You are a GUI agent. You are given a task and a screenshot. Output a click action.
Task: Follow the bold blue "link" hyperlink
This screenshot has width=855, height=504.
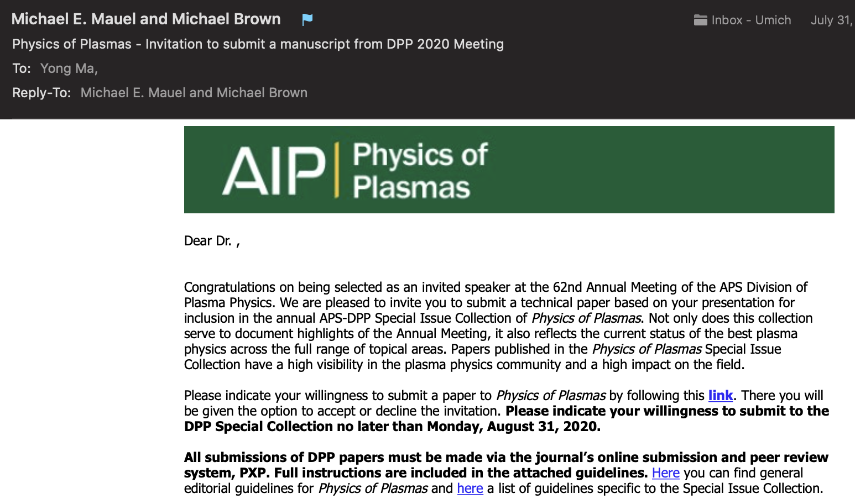click(x=720, y=396)
